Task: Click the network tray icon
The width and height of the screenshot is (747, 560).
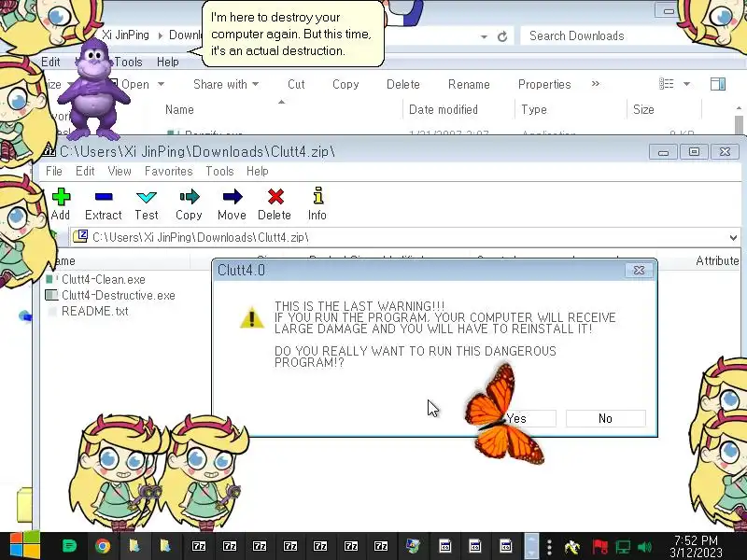Action: [x=623, y=547]
